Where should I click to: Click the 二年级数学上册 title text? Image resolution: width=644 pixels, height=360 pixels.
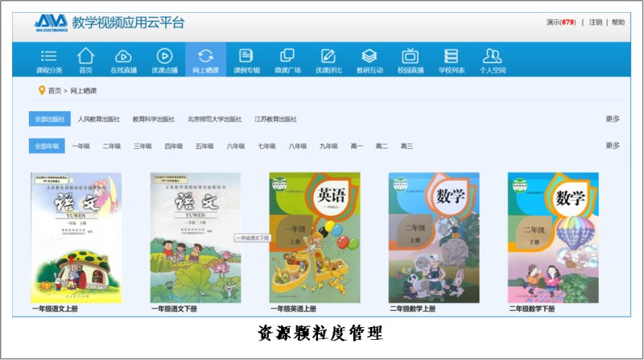click(x=413, y=308)
